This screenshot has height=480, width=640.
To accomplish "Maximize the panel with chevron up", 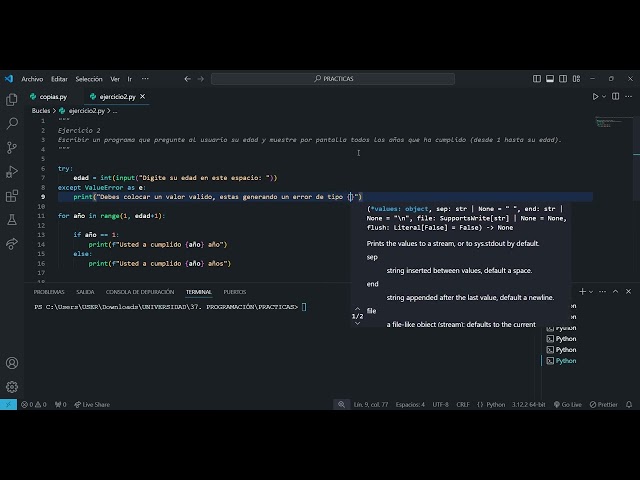I will [616, 291].
